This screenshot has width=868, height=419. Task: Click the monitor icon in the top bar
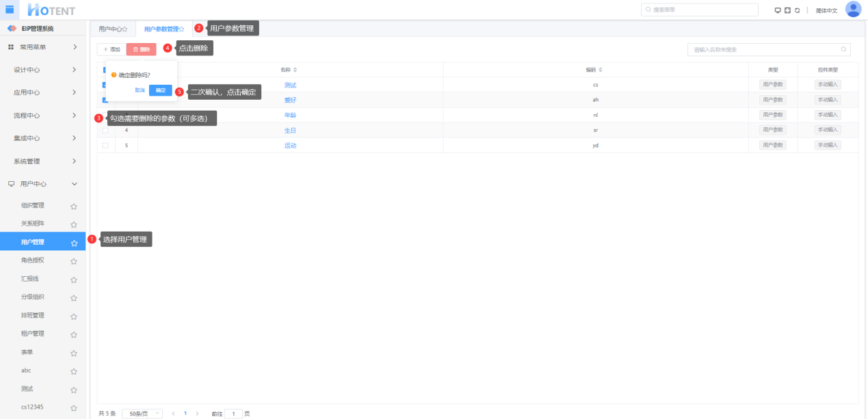tap(778, 10)
